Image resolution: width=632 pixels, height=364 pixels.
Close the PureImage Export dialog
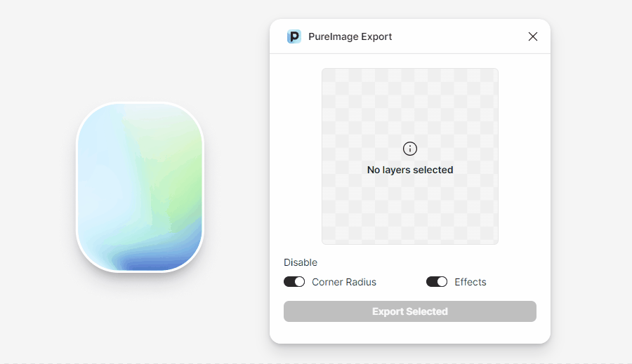point(532,36)
